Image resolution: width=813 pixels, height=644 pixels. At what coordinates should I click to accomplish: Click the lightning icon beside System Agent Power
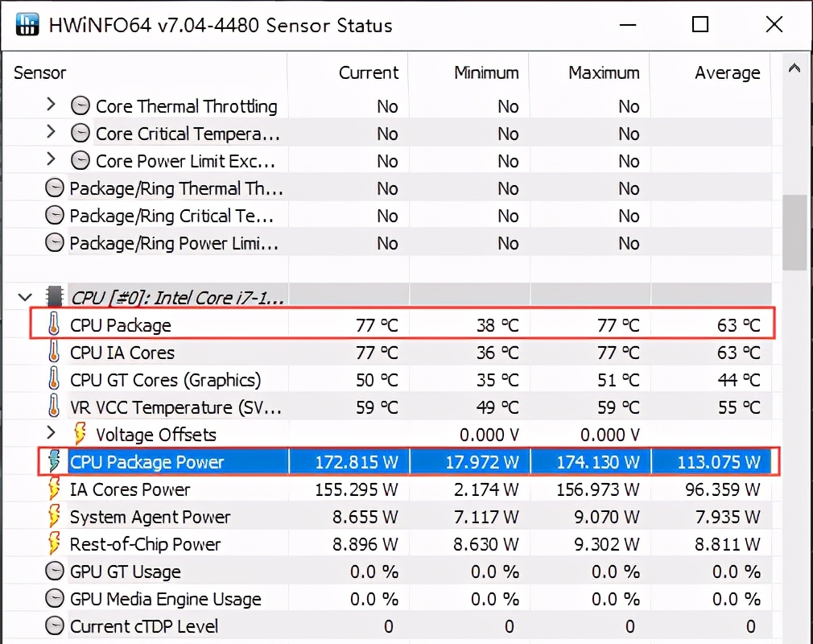(x=54, y=517)
